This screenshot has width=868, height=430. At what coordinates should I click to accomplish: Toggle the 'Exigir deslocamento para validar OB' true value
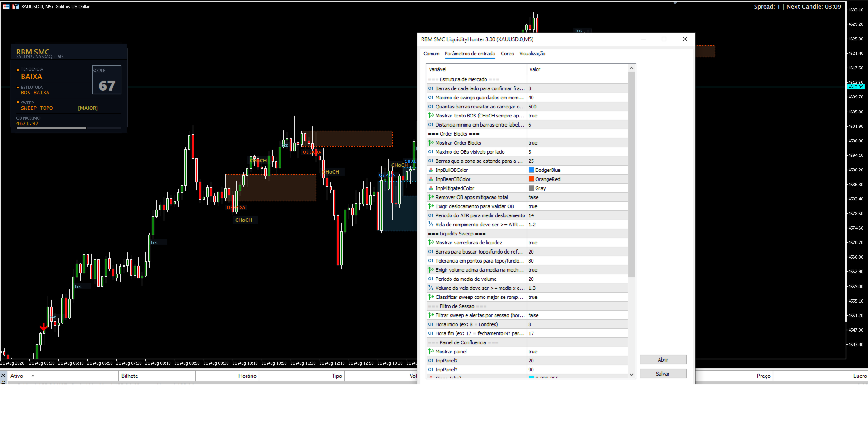[x=577, y=206]
